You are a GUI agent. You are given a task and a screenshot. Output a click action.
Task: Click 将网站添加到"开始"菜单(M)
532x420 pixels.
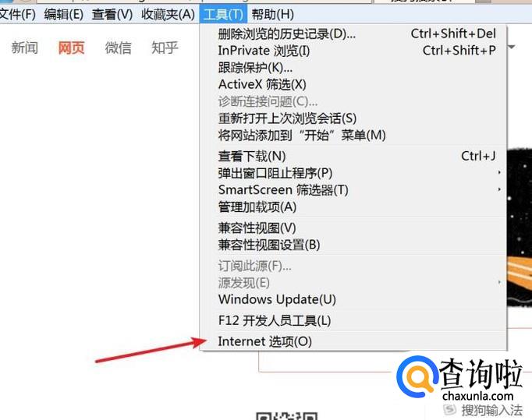click(x=353, y=136)
